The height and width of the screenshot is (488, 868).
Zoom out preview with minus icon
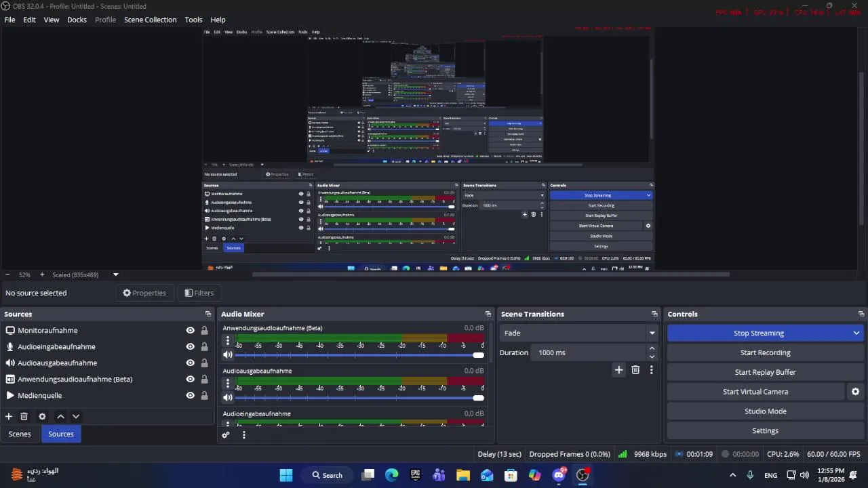pos(7,274)
